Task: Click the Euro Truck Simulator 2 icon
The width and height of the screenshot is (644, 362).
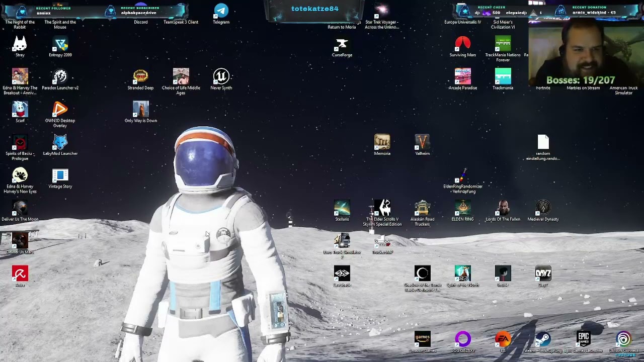Action: pos(342,240)
